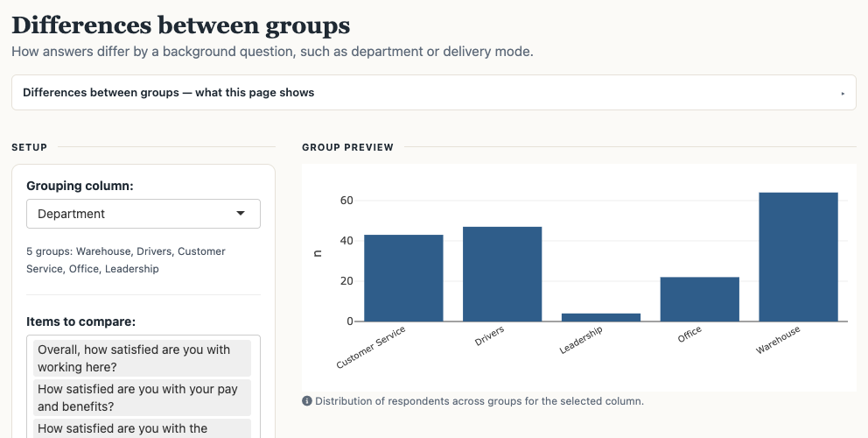Viewport: 868px width, 438px height.
Task: Click the 'Warehouse' axis label
Action: click(778, 340)
